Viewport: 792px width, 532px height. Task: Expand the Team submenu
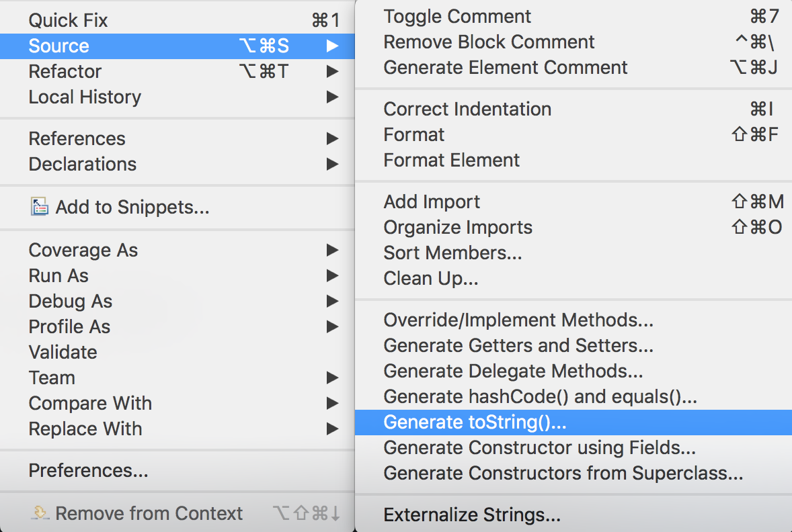pos(333,378)
